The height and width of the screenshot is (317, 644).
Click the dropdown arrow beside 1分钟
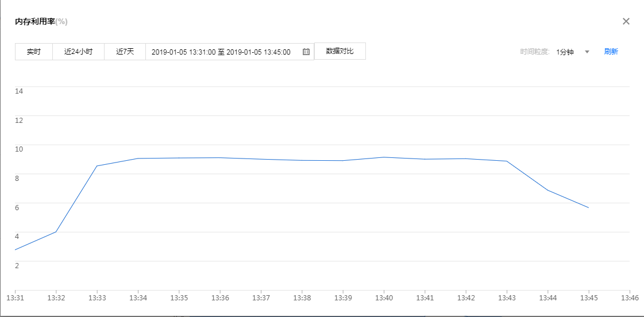(x=587, y=52)
